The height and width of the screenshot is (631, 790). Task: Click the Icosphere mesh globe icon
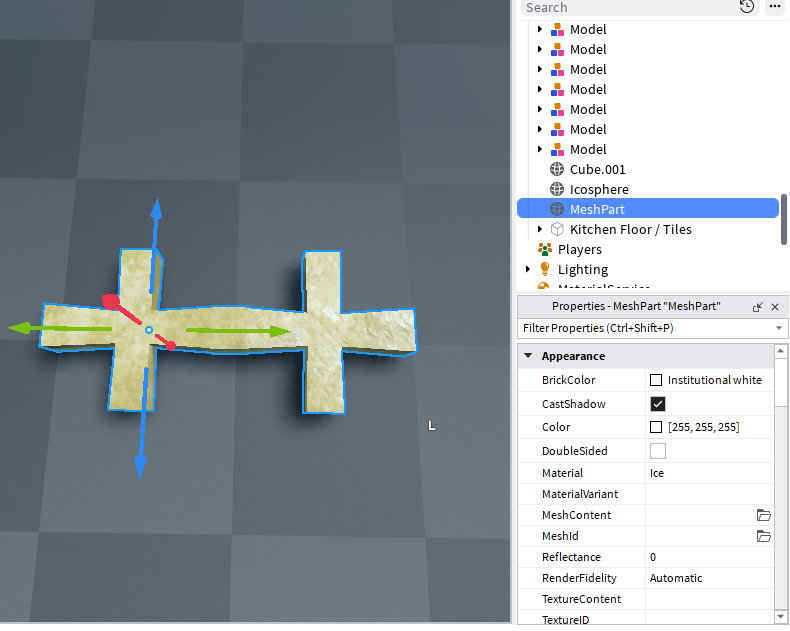tap(557, 190)
